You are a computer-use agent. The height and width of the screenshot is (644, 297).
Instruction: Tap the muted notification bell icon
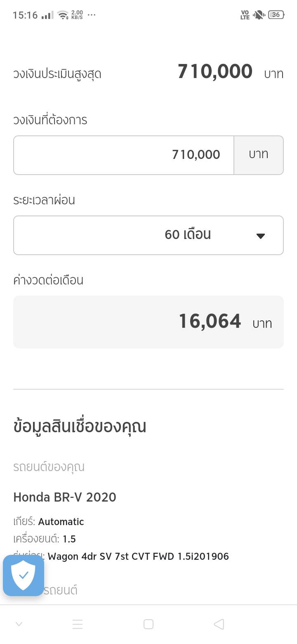(x=259, y=15)
